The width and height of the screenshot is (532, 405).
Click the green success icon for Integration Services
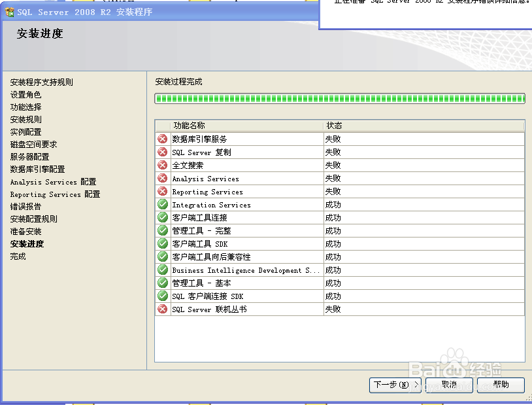click(x=163, y=204)
